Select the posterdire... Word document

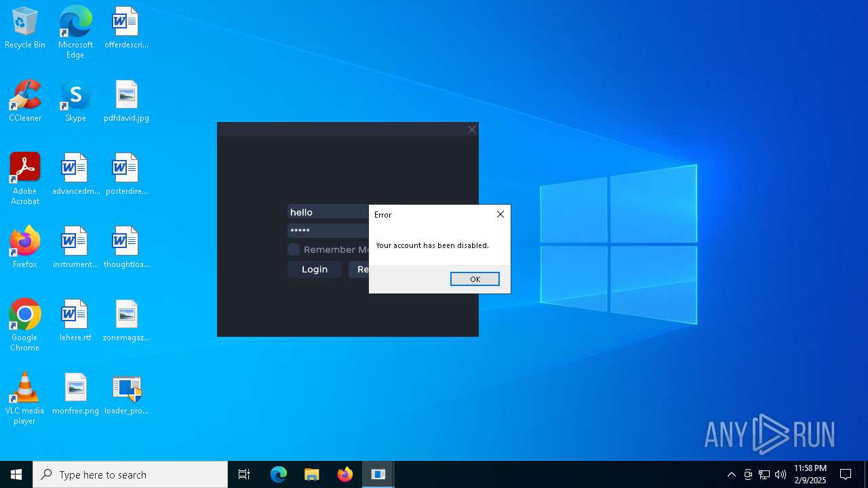coord(126,174)
